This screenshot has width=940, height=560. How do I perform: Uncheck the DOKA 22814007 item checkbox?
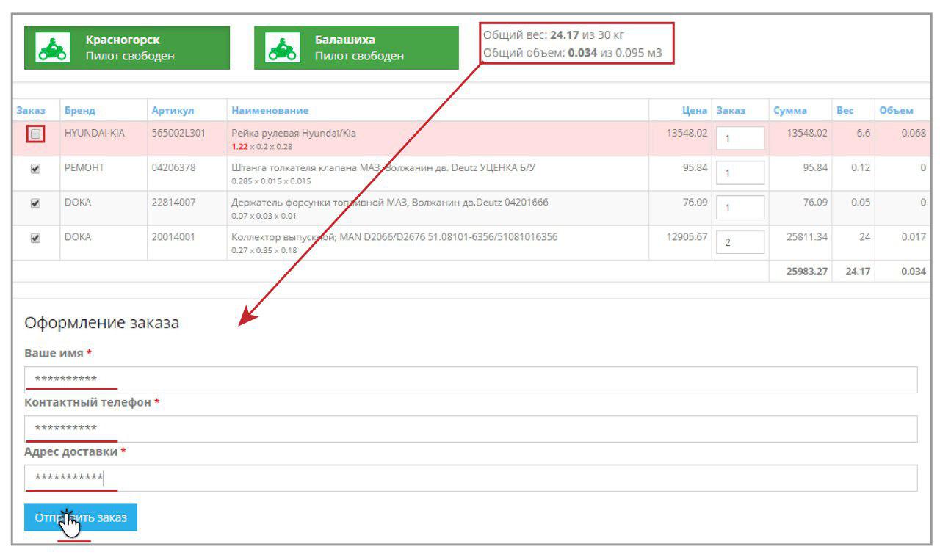pyautogui.click(x=35, y=203)
